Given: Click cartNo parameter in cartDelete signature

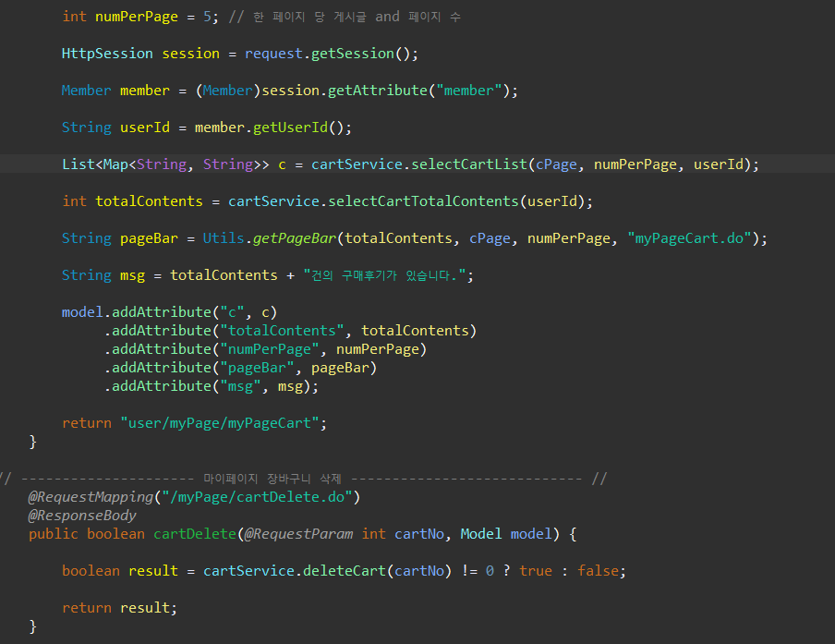Looking at the screenshot, I should [419, 534].
